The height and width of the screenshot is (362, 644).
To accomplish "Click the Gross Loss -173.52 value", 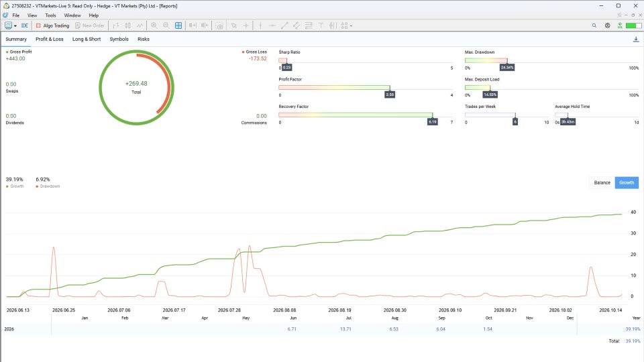I will 258,59.
